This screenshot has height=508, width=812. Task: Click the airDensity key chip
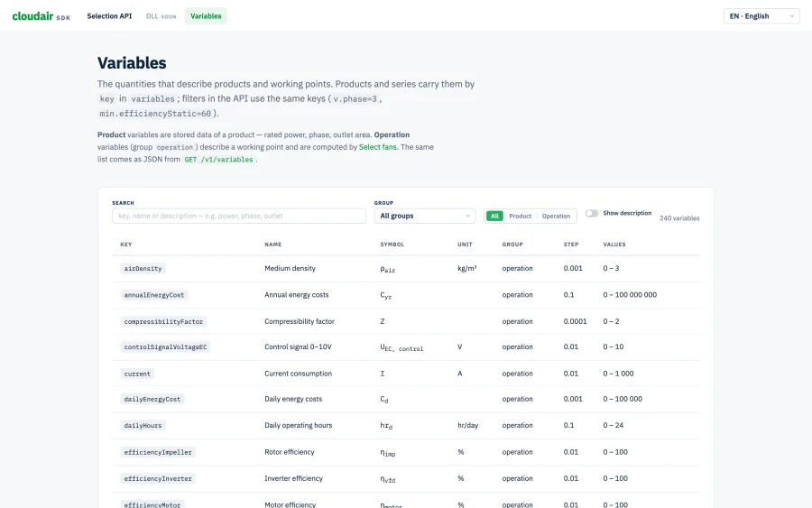(x=143, y=268)
